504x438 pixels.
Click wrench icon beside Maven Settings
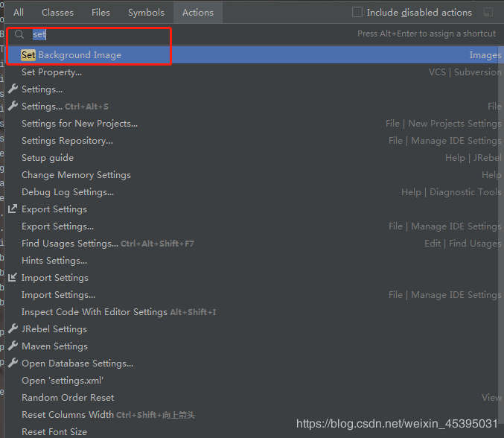click(13, 346)
